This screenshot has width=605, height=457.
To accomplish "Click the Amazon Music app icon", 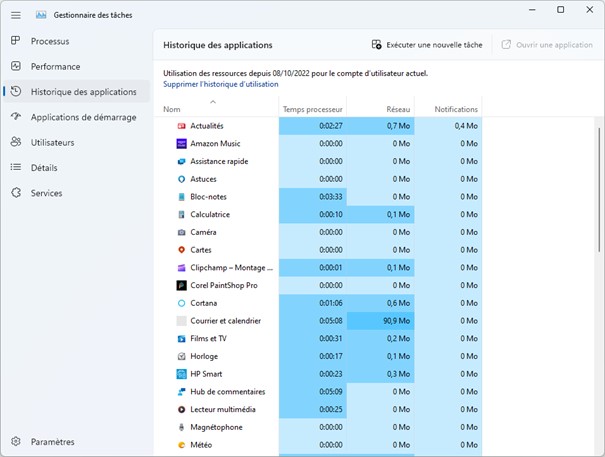I will click(181, 144).
